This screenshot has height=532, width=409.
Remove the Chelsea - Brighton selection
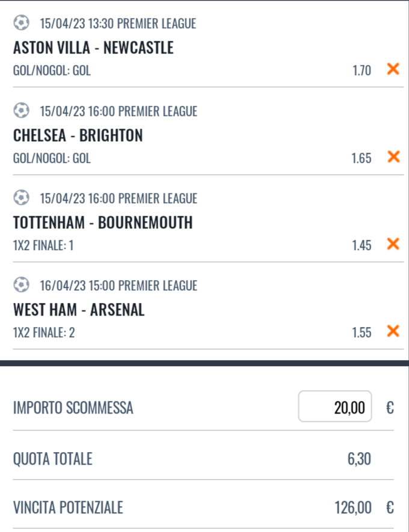pos(393,157)
